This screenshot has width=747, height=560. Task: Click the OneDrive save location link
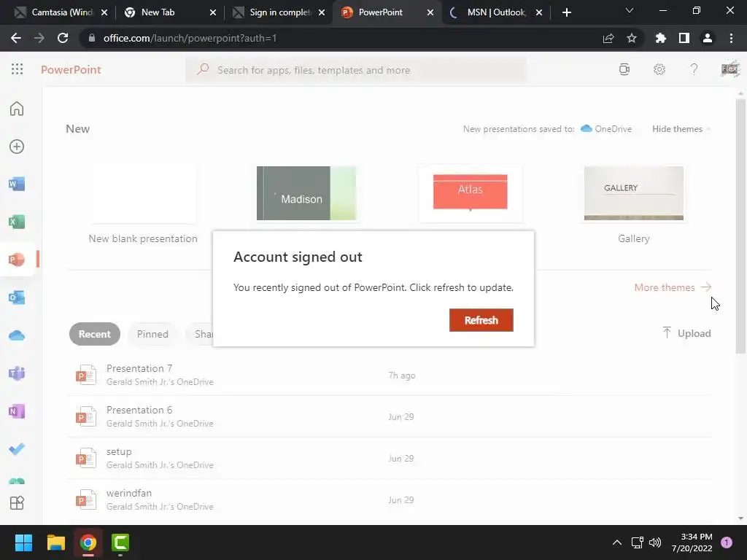[x=606, y=129]
